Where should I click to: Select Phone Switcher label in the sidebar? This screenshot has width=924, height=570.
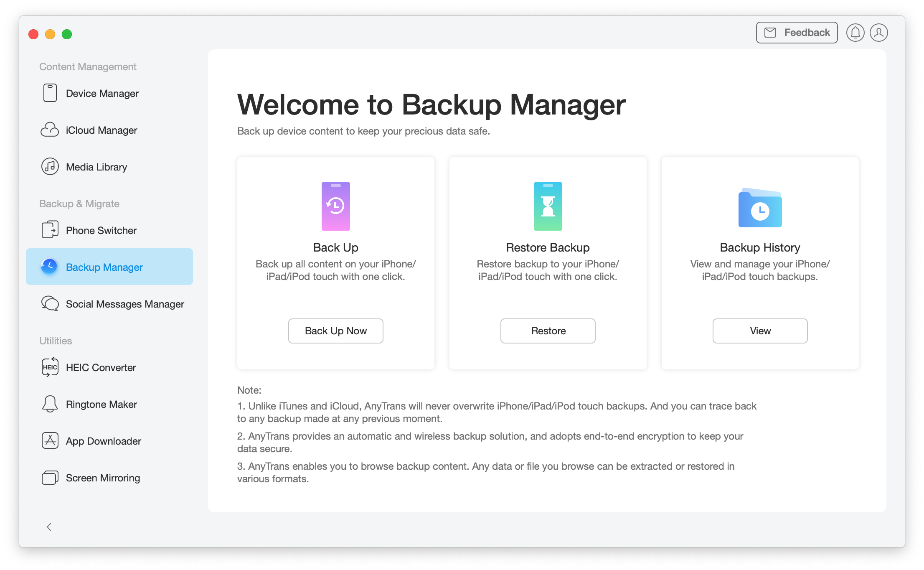(x=101, y=231)
